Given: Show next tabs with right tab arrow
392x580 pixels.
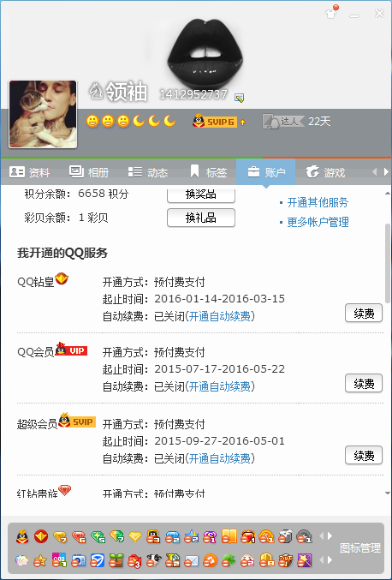Looking at the screenshot, I should pyautogui.click(x=386, y=171).
